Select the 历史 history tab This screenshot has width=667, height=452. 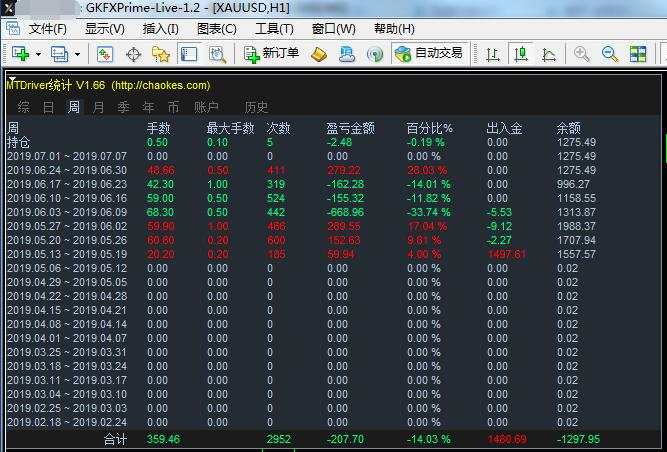(257, 107)
